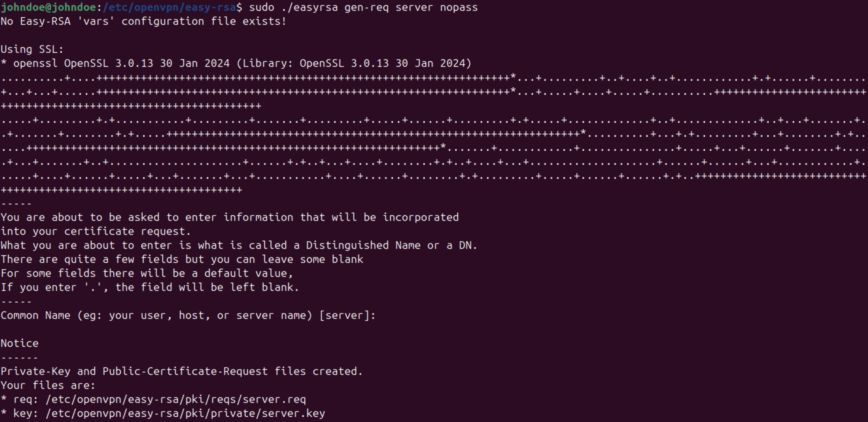Click the 'Distinguished Name or a DN' line
The image size is (868, 422).
click(x=239, y=245)
